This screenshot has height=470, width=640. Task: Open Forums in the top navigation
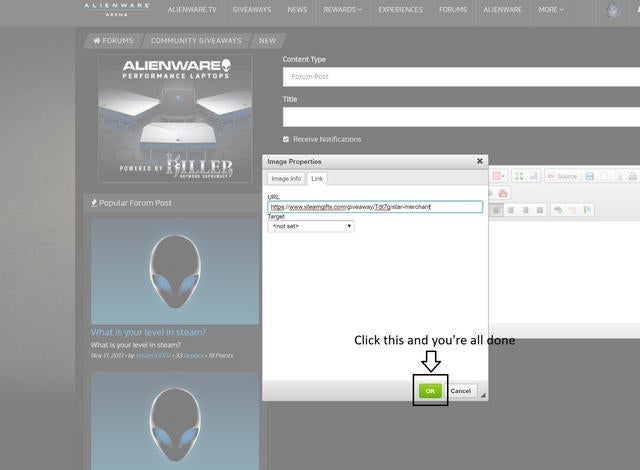click(x=453, y=10)
